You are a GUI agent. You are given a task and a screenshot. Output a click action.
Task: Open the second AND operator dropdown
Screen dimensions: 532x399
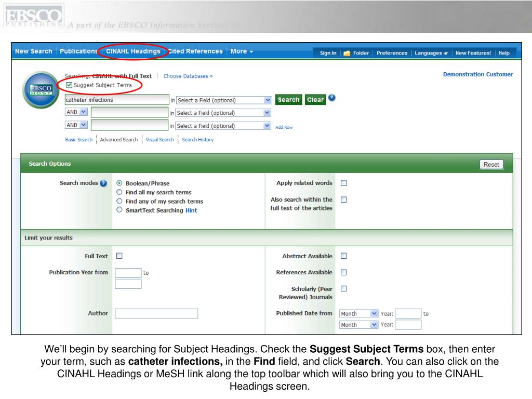pos(76,125)
